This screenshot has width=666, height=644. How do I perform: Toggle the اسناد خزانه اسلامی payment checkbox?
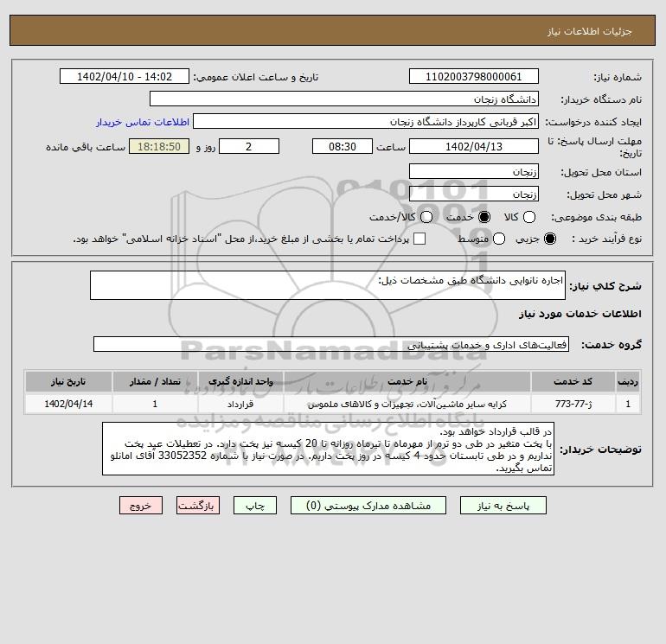pos(419,239)
